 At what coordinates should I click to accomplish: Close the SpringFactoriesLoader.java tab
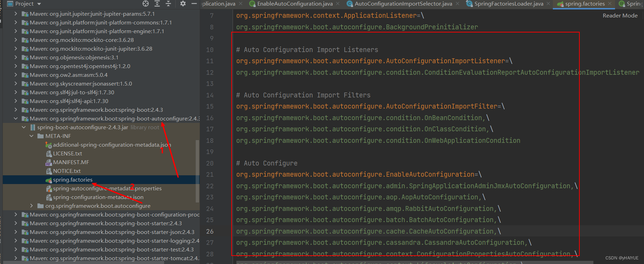pyautogui.click(x=548, y=4)
